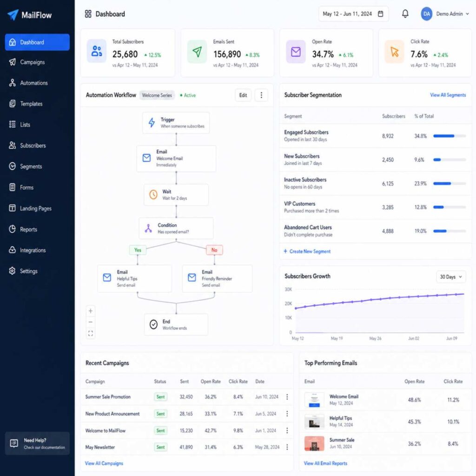
Task: Click VIP Customers segment row
Action: (375, 207)
